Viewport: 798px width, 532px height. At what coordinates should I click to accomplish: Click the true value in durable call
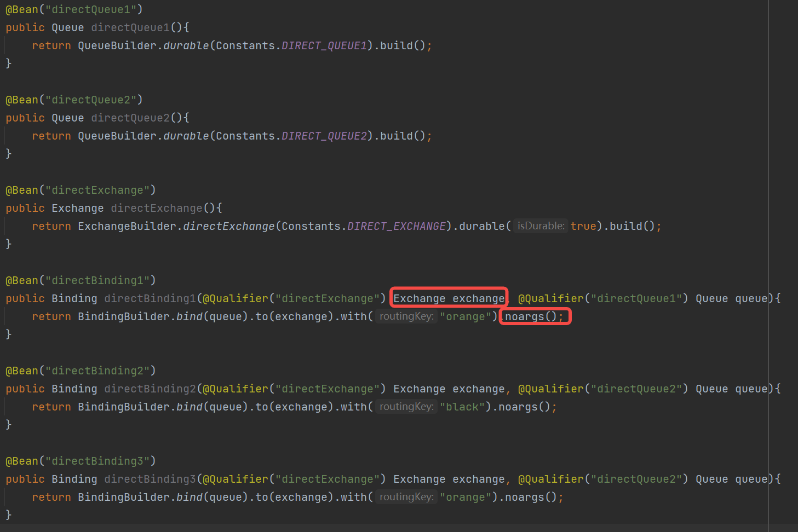pos(583,226)
